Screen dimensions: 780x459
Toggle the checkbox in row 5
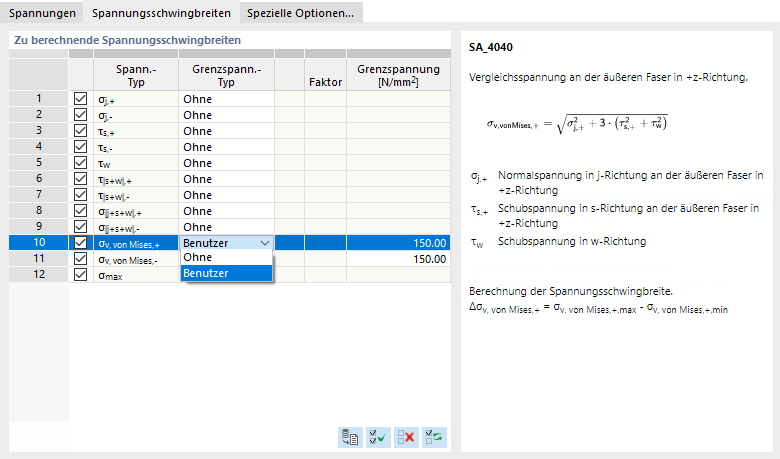81,163
